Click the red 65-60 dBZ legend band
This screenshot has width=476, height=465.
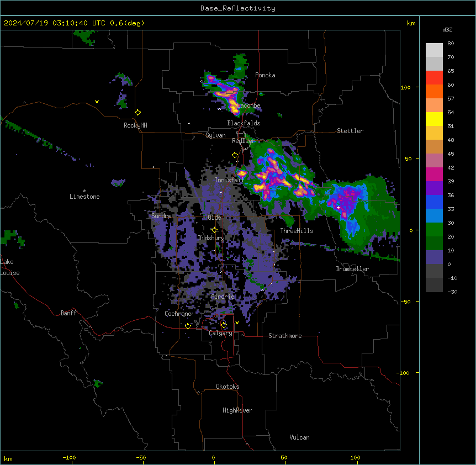434,78
